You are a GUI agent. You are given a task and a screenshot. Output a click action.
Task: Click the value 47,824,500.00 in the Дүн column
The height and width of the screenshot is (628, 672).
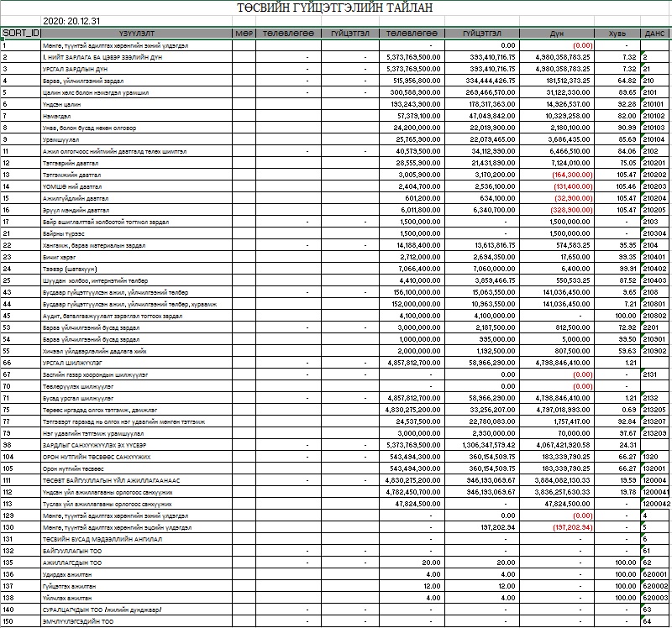(x=568, y=504)
